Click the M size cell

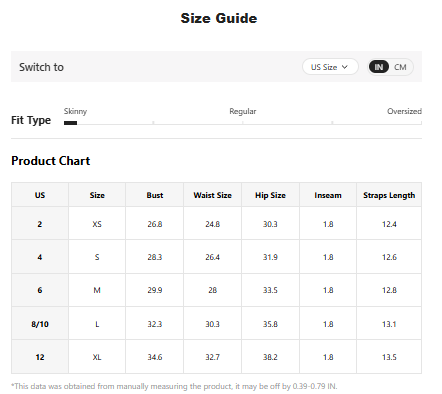click(97, 290)
